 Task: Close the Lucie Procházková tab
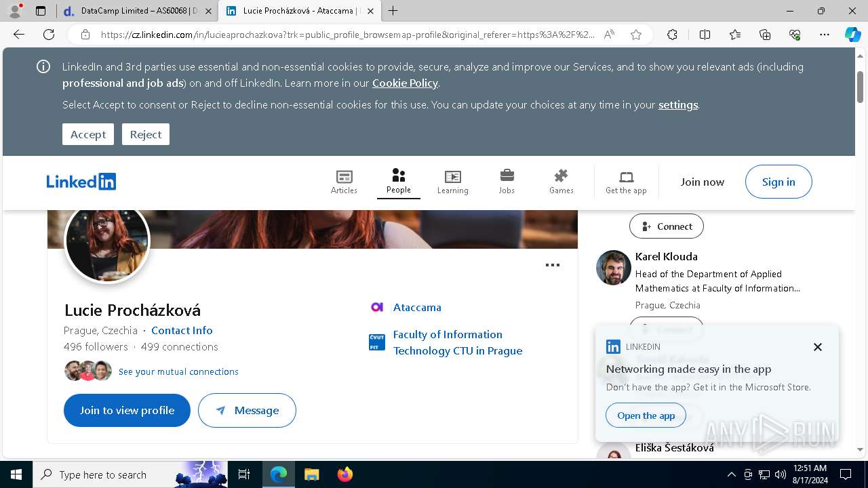[370, 11]
